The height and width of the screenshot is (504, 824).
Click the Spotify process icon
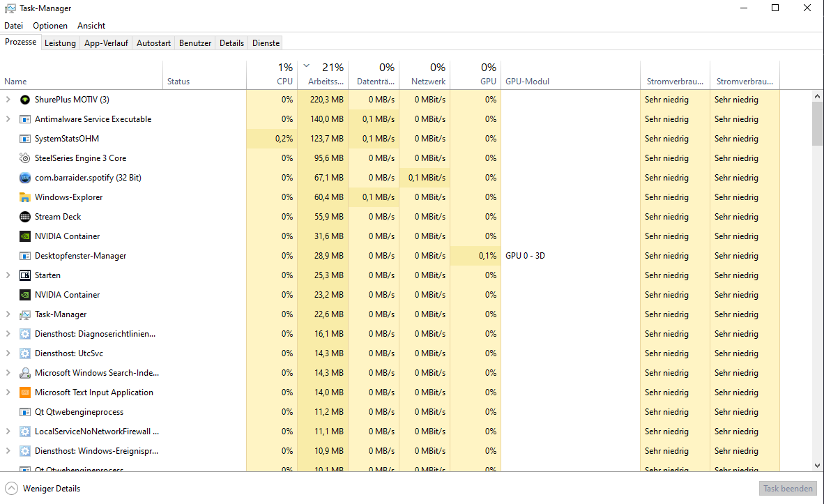point(24,177)
